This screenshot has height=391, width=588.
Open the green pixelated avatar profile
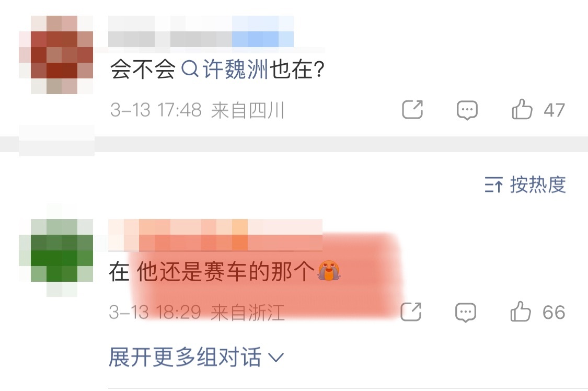tap(56, 257)
